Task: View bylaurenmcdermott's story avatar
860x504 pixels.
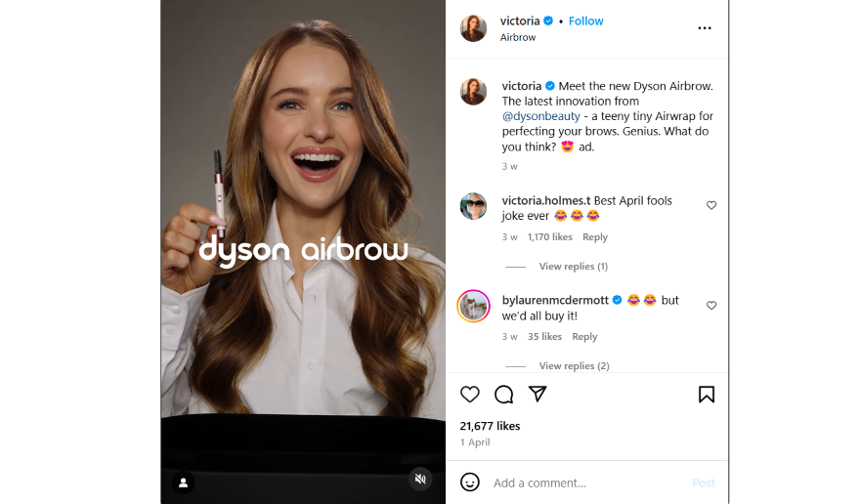Action: coord(473,306)
